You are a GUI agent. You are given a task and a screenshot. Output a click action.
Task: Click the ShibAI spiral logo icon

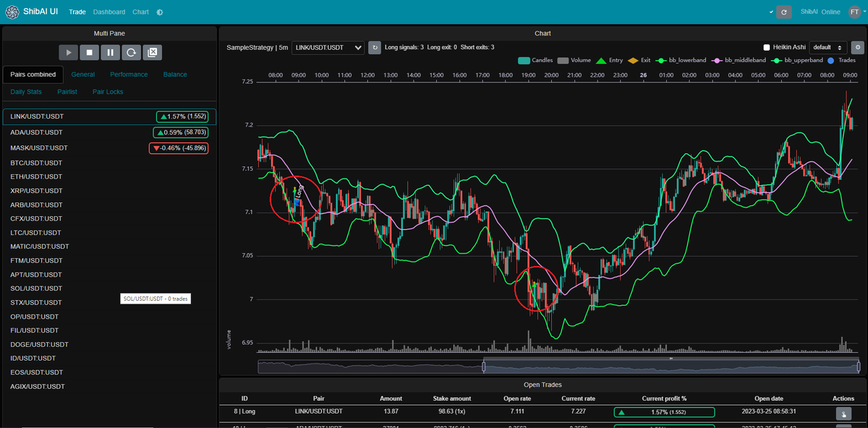point(12,12)
